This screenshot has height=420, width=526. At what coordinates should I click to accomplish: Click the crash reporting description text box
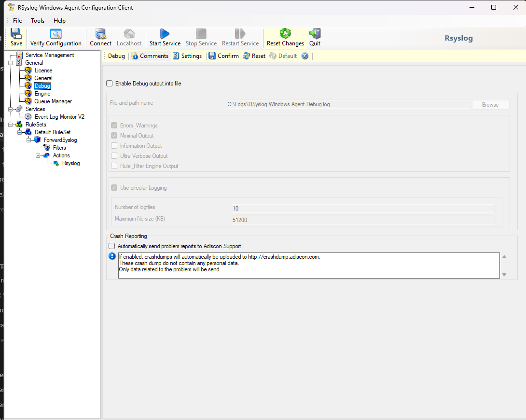(309, 266)
